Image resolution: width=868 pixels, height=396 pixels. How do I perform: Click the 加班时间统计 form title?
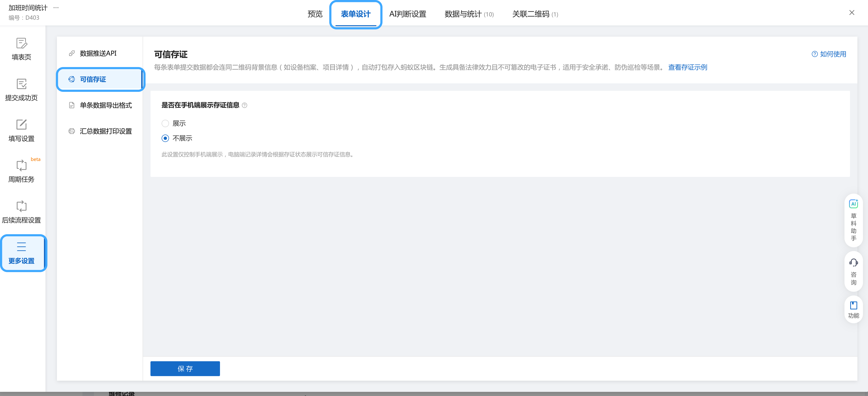pos(28,7)
